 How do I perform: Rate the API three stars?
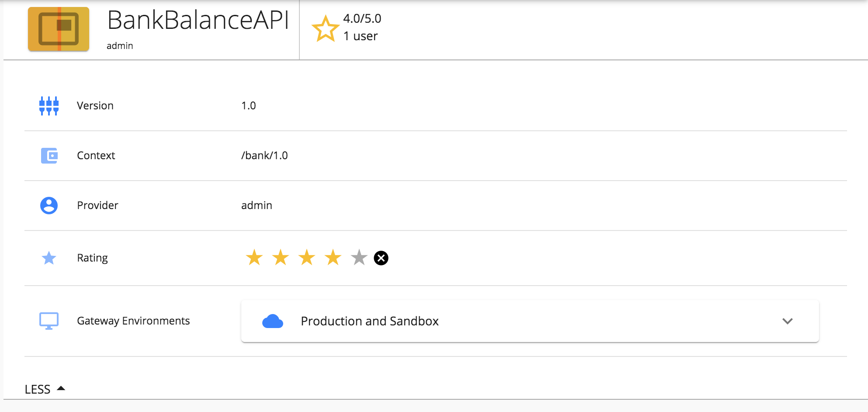(307, 258)
